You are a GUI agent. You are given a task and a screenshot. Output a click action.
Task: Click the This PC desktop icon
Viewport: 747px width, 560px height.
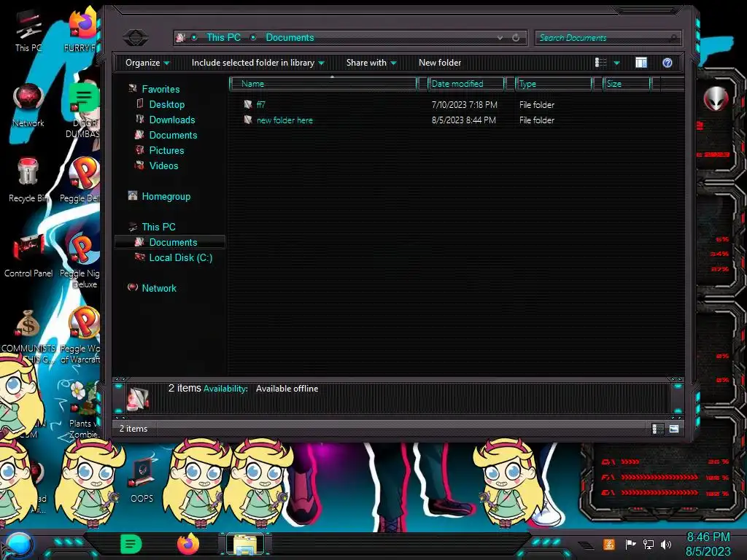pos(28,31)
